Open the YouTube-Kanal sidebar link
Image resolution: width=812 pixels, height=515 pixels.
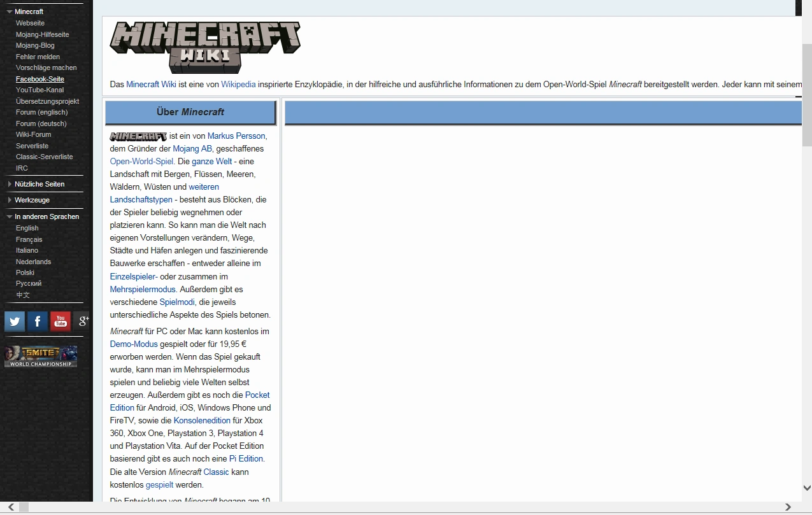pos(40,90)
